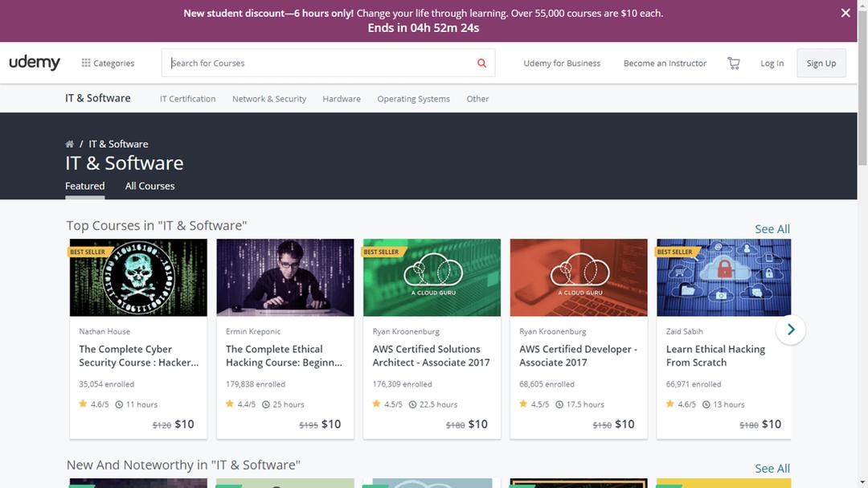
Task: Open Complete Ethical Hacking Course hacker thumbnail
Action: [x=285, y=277]
